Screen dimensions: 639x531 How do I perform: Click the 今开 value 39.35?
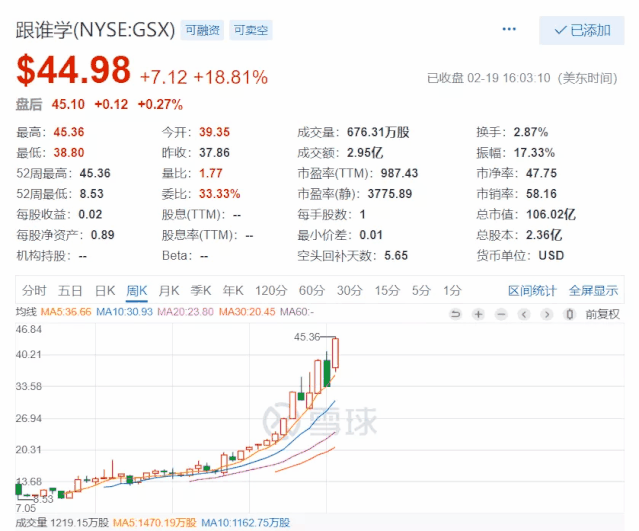214,132
